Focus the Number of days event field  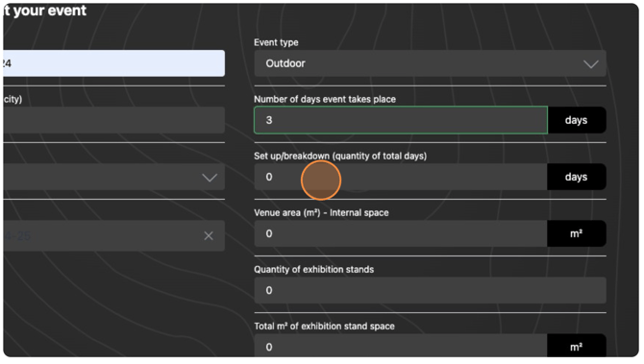coord(401,120)
